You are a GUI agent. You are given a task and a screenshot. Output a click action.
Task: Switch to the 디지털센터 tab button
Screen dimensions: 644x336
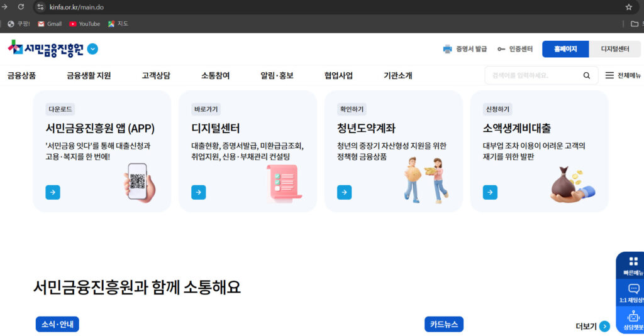click(615, 49)
